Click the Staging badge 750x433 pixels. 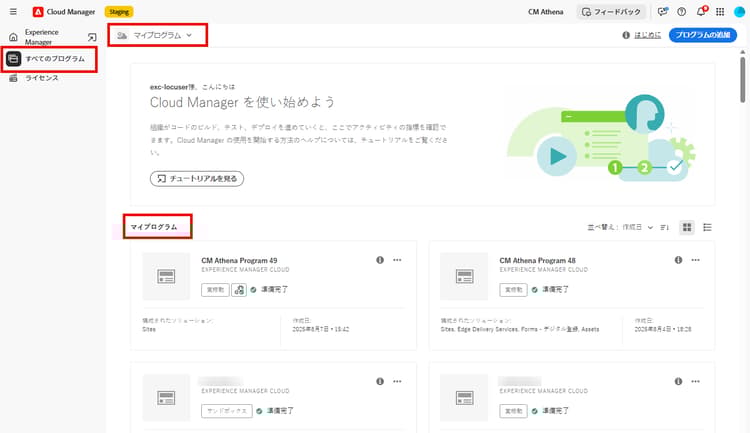click(x=119, y=11)
